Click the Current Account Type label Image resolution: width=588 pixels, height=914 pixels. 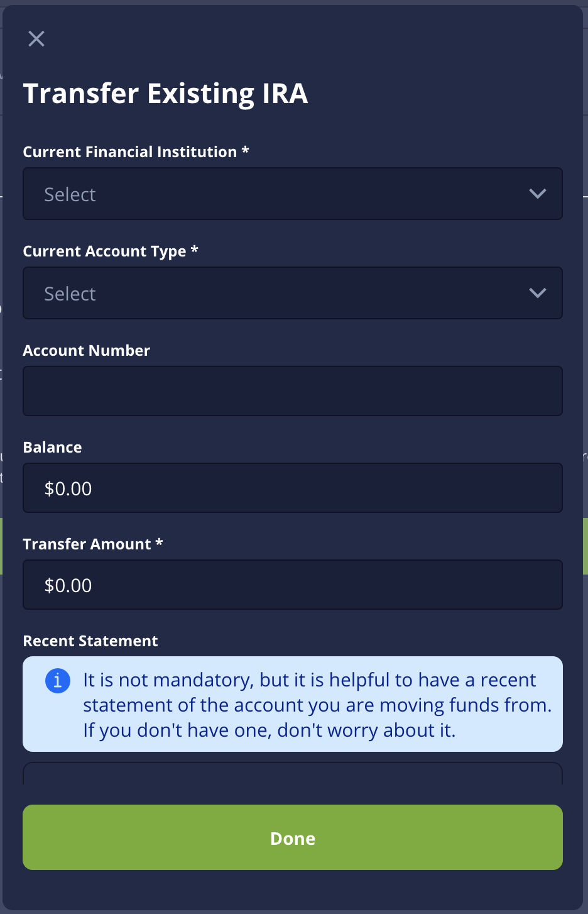(111, 251)
